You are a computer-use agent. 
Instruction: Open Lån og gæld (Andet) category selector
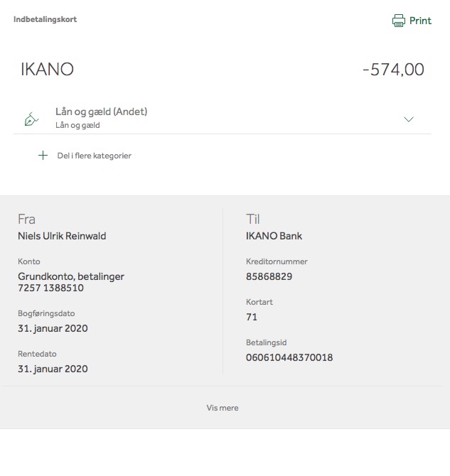(101, 112)
